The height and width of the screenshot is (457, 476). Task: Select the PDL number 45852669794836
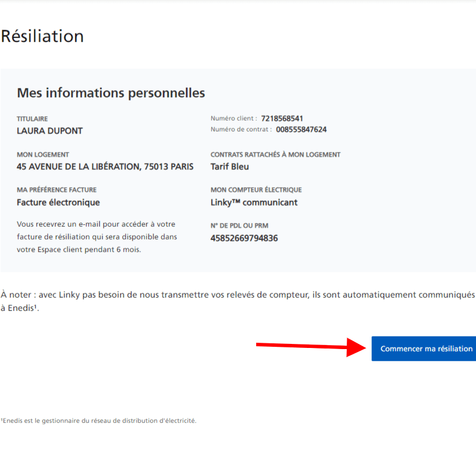pyautogui.click(x=244, y=238)
